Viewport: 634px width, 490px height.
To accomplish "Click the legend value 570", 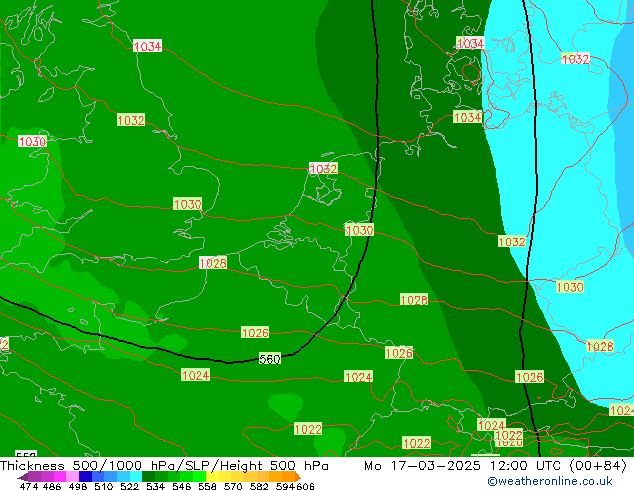I will [x=233, y=486].
